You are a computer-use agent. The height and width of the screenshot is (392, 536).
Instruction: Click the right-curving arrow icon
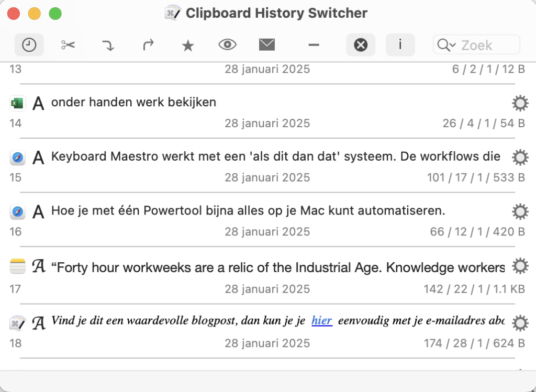(148, 46)
